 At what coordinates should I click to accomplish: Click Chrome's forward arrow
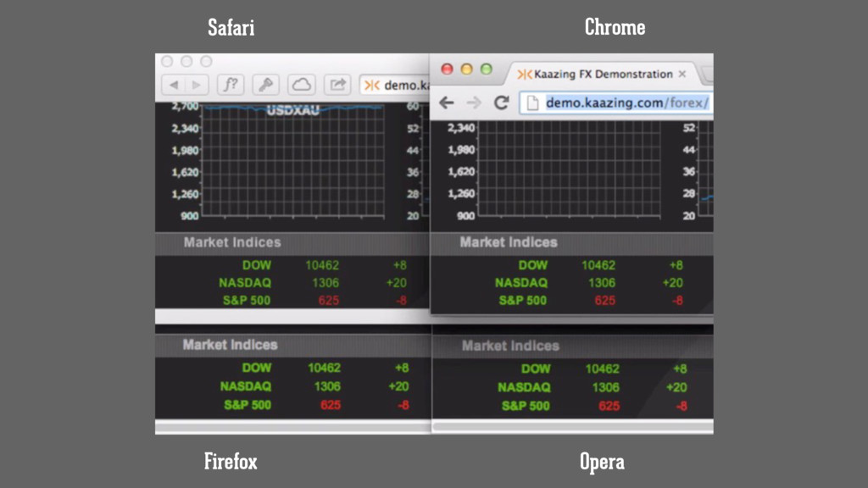pyautogui.click(x=474, y=103)
